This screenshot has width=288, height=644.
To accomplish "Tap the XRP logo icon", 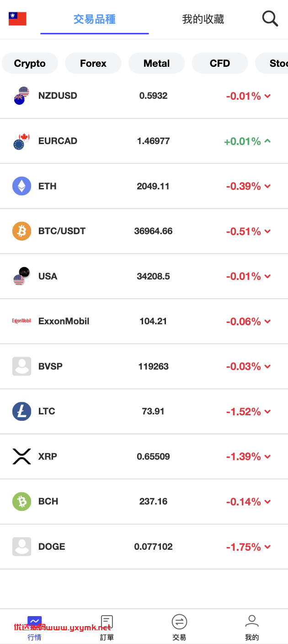I will pos(21,456).
